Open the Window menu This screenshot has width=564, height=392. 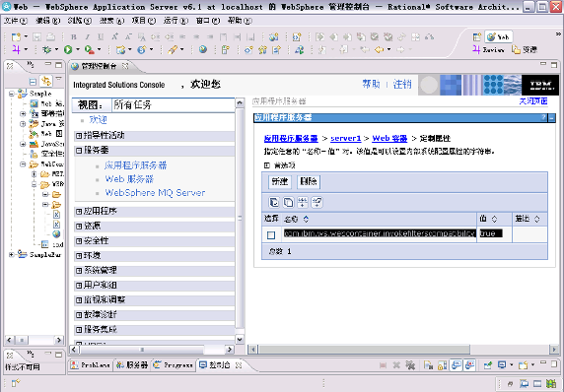[x=207, y=21]
